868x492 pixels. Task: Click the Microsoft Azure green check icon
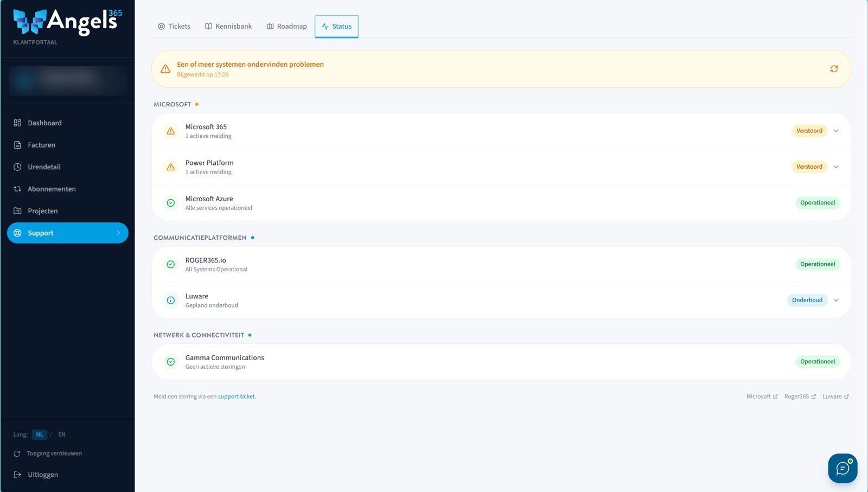tap(171, 203)
